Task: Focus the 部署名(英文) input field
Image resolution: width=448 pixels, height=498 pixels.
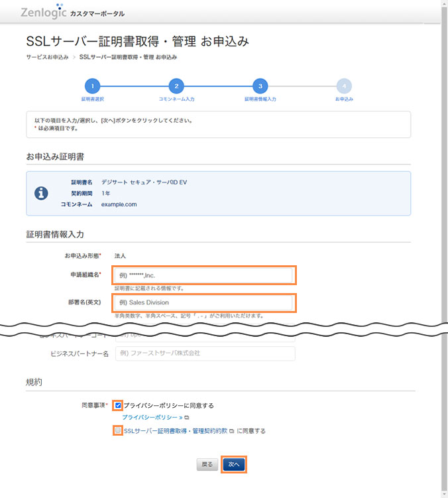Action: coord(203,303)
